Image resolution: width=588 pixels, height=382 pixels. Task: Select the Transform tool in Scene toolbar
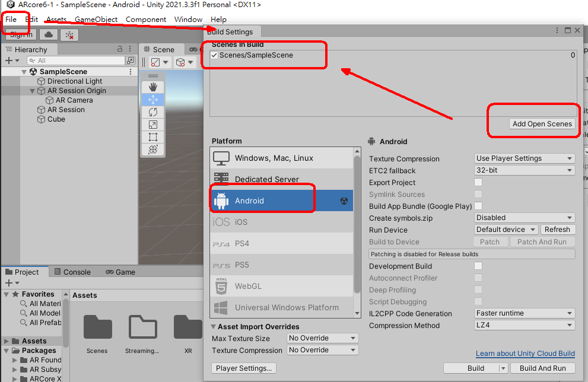click(x=153, y=149)
